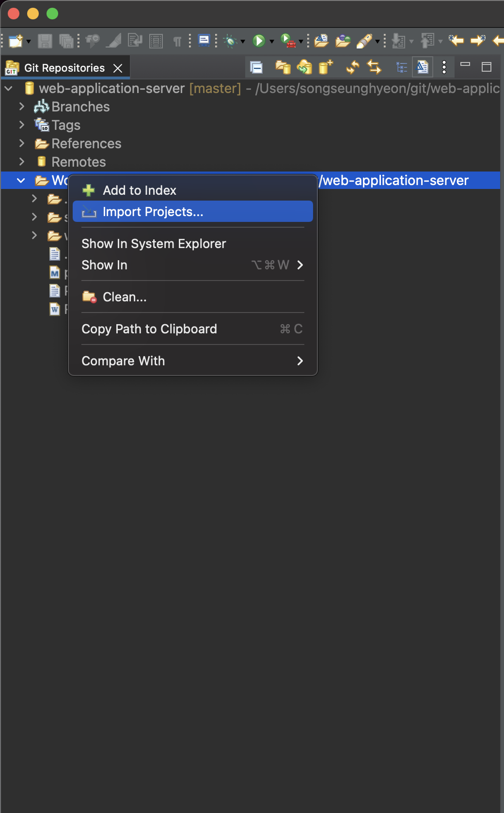Viewport: 504px width, 813px height.
Task: Click the Refresh repositories icon
Action: click(x=353, y=67)
